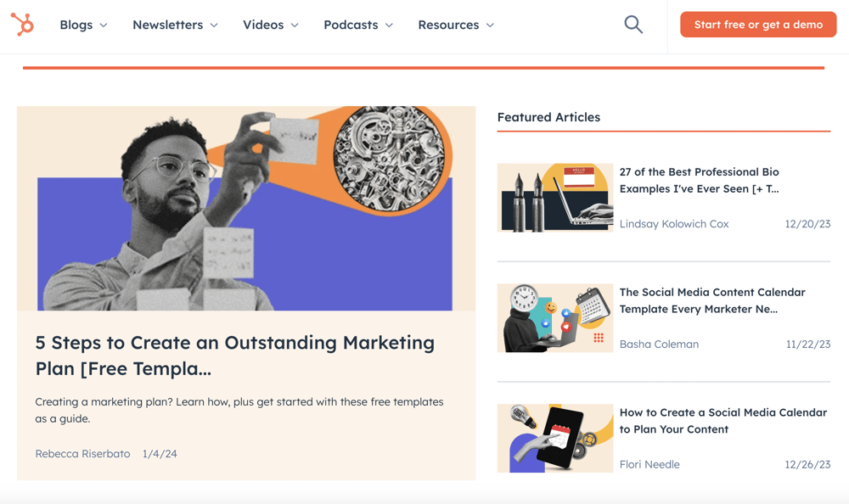Expand the Blogs dropdown

coord(82,25)
